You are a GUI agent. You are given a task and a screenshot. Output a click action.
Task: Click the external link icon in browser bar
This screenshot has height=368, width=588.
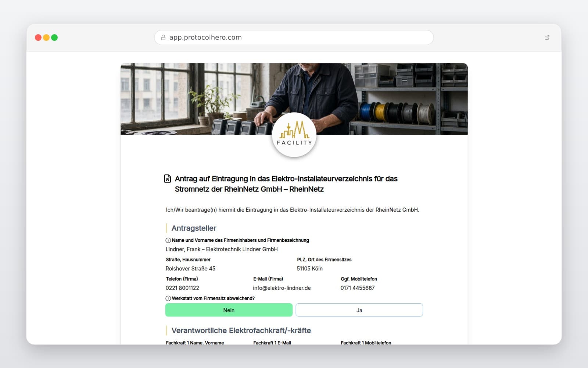point(547,38)
